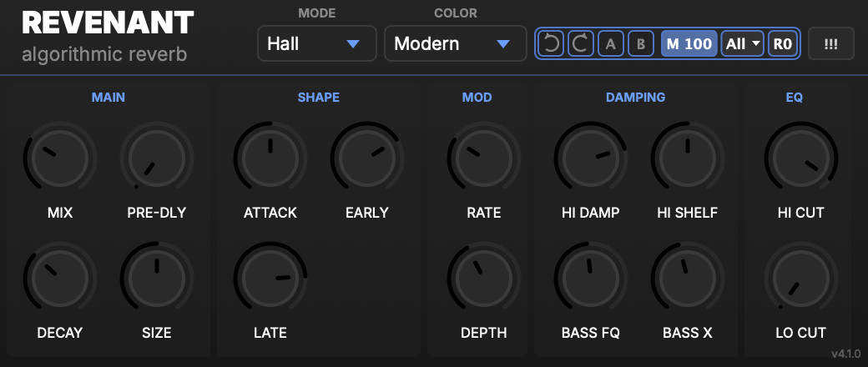
Task: Click the REVENANT logo title
Action: click(108, 23)
